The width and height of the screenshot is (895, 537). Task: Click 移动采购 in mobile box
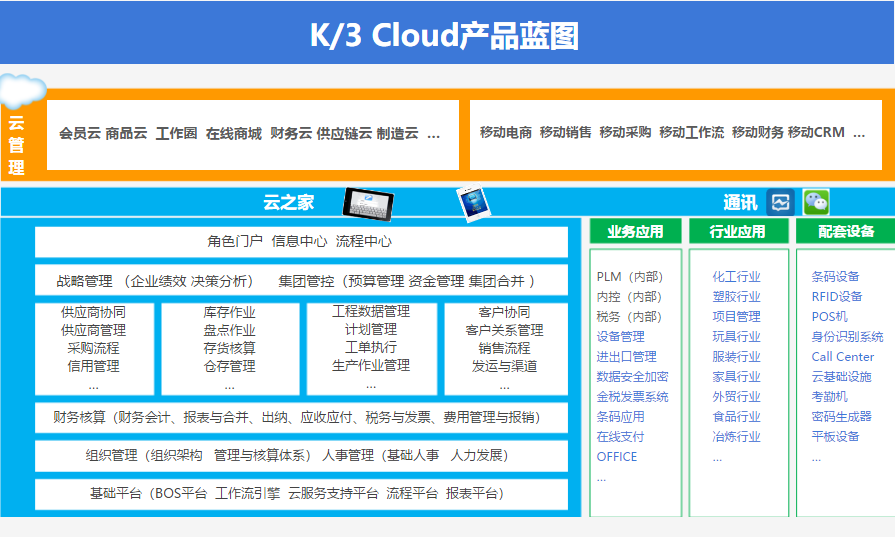[625, 132]
